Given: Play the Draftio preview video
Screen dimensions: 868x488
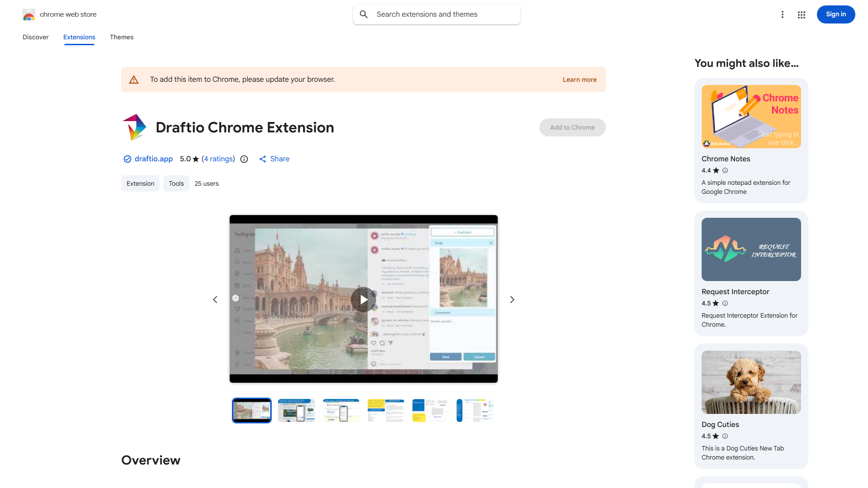Looking at the screenshot, I should (363, 300).
